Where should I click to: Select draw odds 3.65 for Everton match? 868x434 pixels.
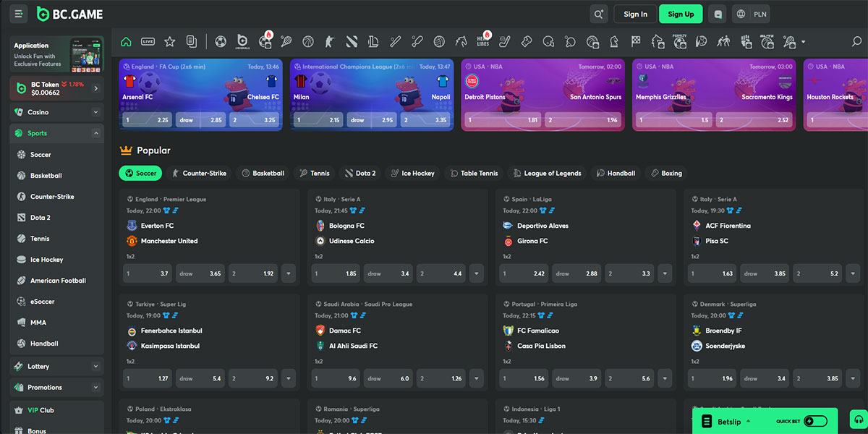tap(200, 273)
